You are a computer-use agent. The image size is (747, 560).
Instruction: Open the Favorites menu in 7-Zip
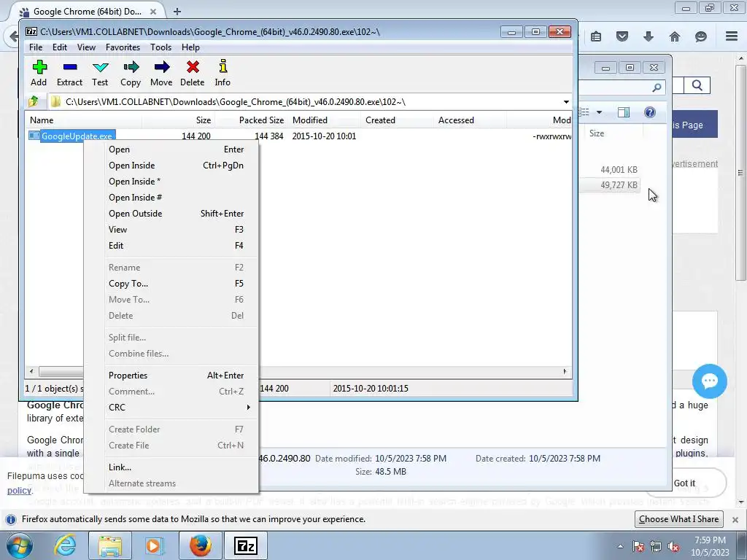coord(123,47)
